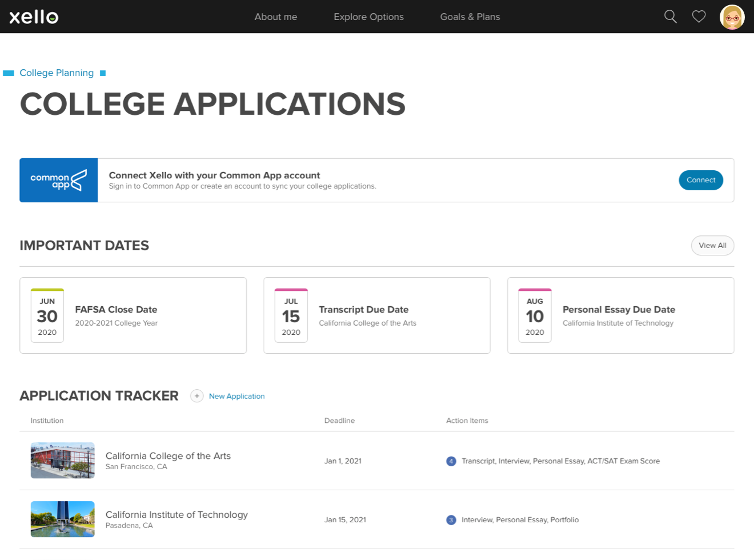Open the About me menu
Viewport: 754px width, 560px height.
tap(276, 17)
